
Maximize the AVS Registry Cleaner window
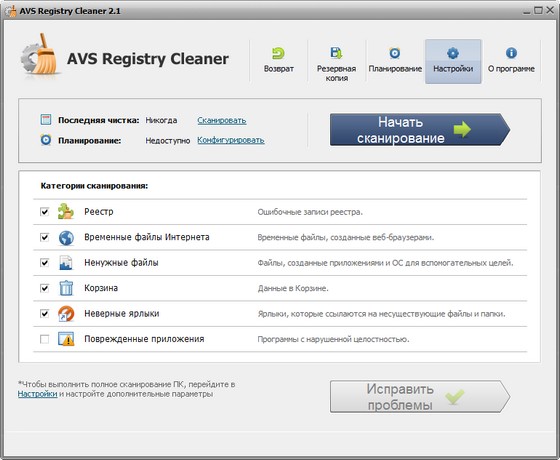(x=538, y=11)
